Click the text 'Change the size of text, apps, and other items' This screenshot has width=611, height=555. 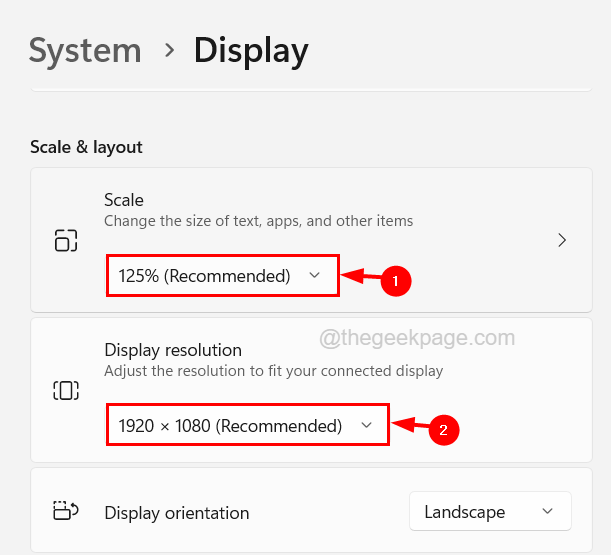click(258, 220)
